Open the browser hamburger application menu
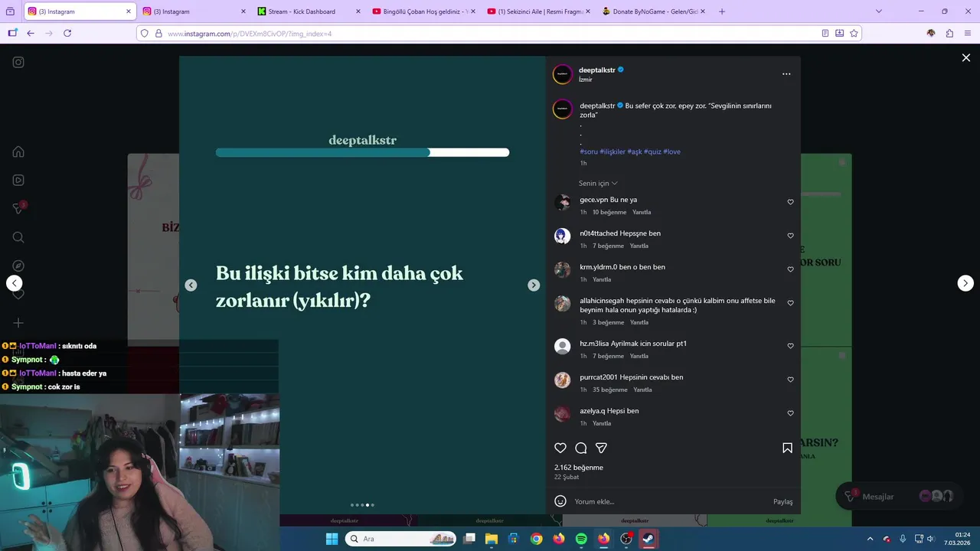This screenshot has height=551, width=980. pos(968,33)
